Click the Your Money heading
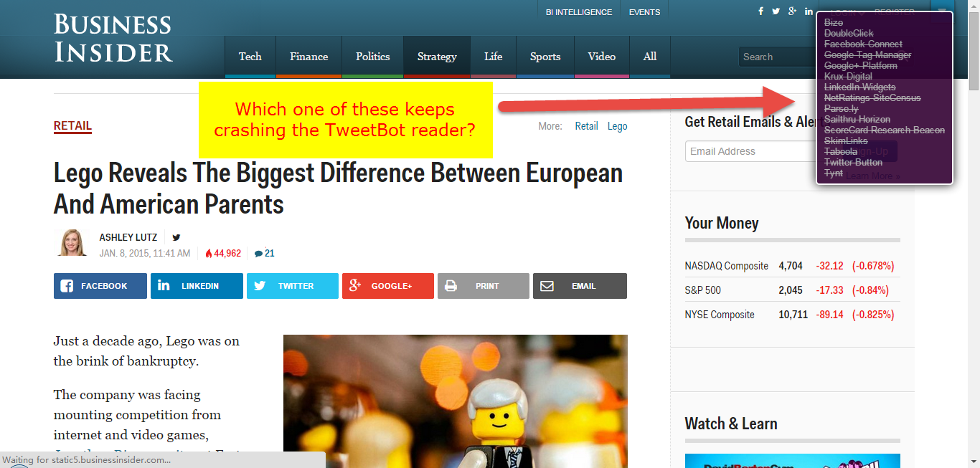The width and height of the screenshot is (980, 468). (722, 223)
